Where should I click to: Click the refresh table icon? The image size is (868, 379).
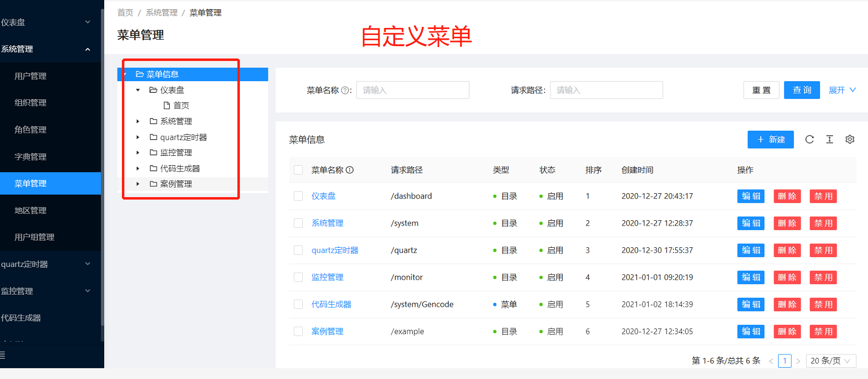click(810, 140)
